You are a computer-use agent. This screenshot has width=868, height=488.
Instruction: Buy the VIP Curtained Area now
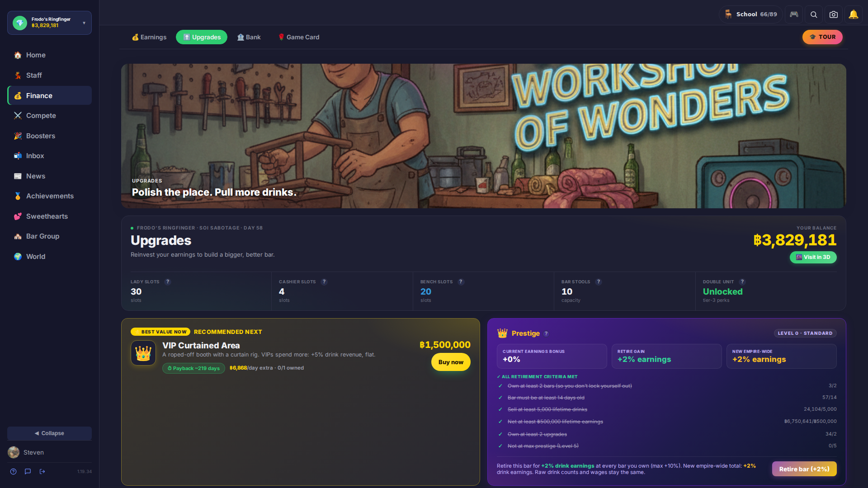451,362
